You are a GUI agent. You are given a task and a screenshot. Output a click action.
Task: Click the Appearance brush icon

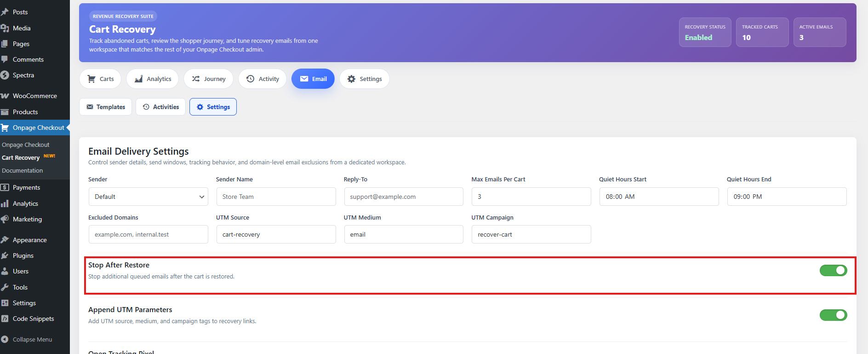tap(5, 240)
